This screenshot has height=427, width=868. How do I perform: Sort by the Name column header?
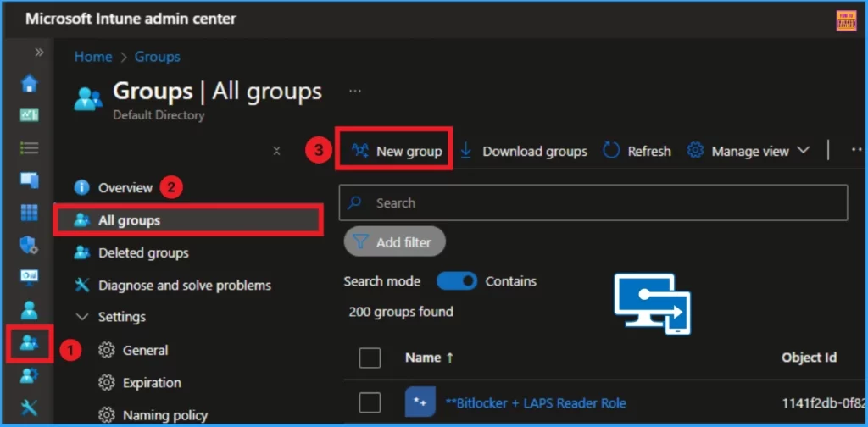coord(429,358)
